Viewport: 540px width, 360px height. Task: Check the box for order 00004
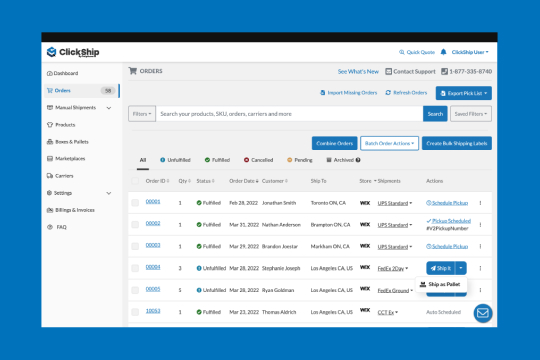[x=135, y=268]
